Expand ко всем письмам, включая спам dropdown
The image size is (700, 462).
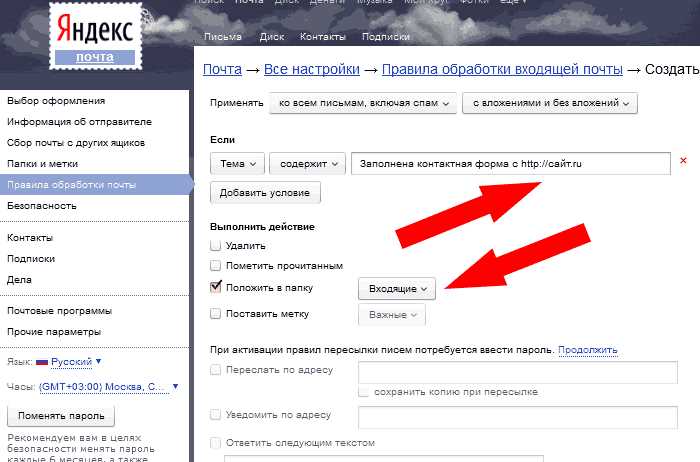point(364,102)
